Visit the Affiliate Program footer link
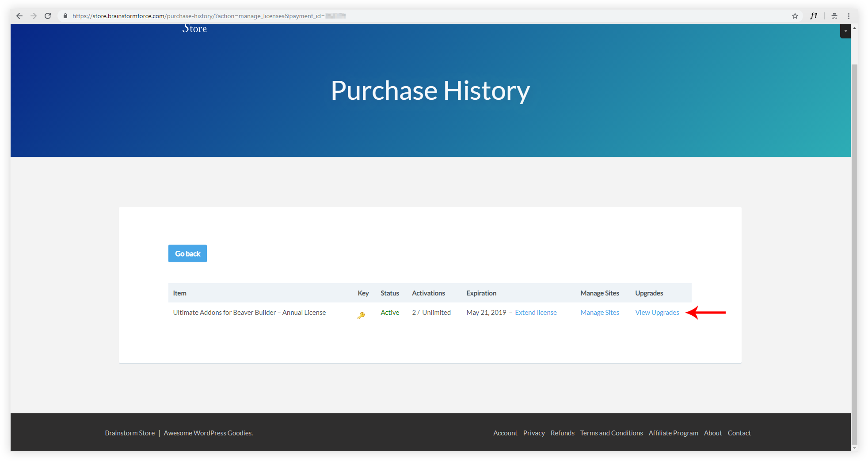 (673, 433)
